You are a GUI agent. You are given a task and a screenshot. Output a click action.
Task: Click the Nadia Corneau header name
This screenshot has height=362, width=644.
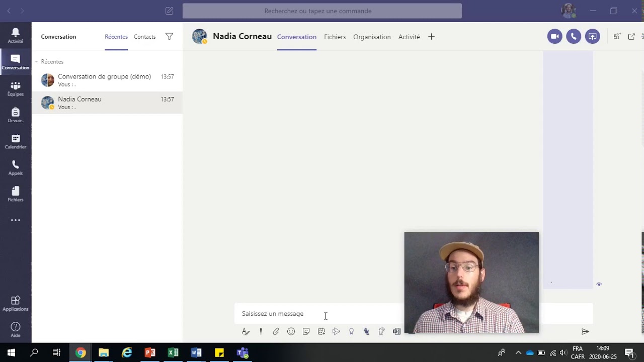[242, 36]
